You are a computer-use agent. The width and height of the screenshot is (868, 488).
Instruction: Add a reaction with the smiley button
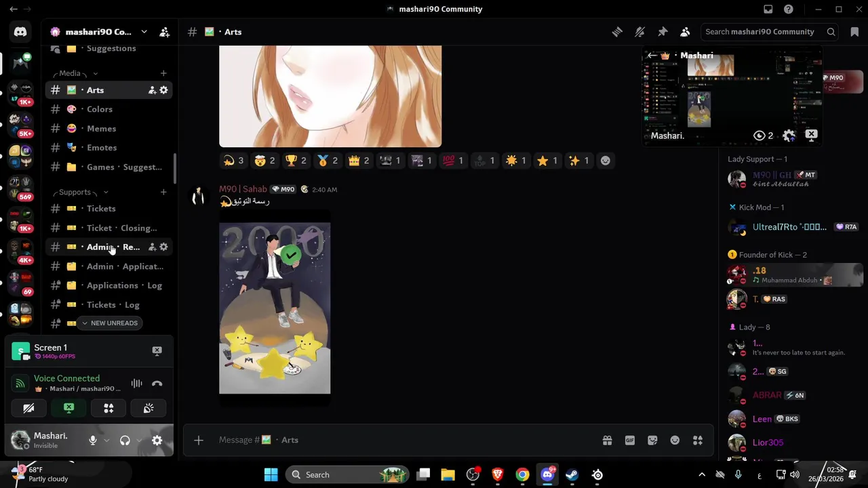tap(606, 161)
